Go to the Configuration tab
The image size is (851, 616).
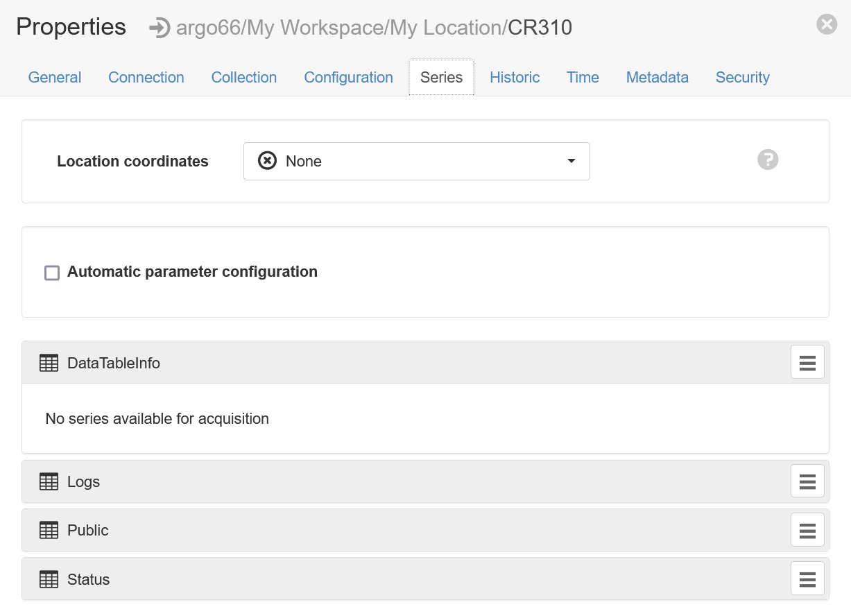[x=349, y=77]
